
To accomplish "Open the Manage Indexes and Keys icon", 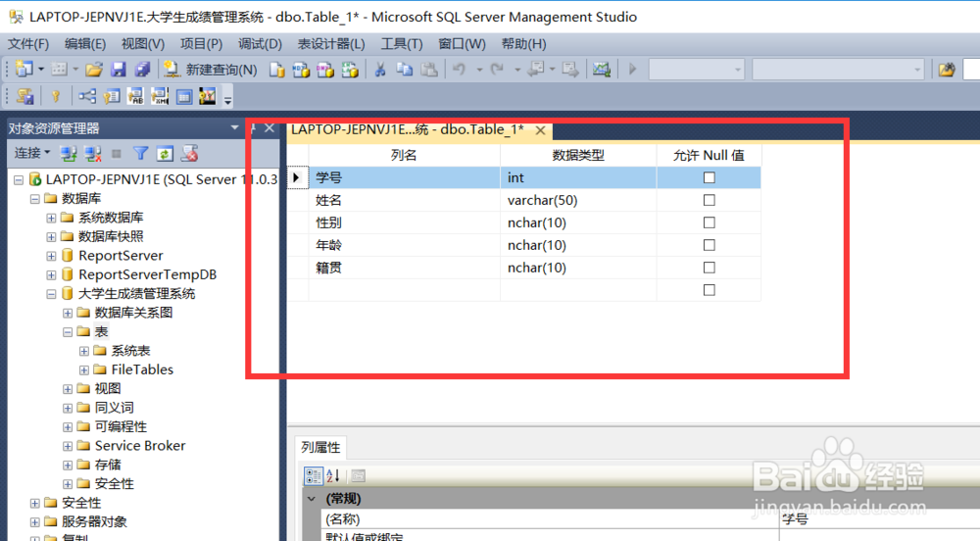I will [x=112, y=96].
